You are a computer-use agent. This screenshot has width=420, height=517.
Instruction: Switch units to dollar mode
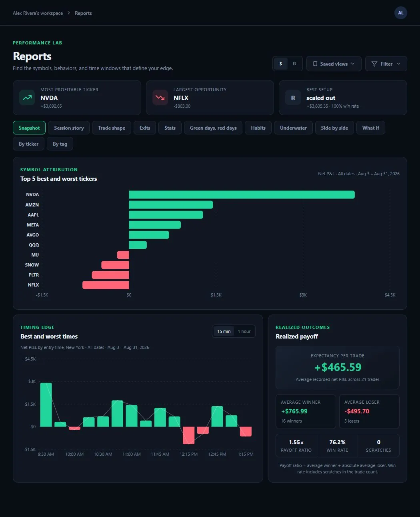coord(281,64)
